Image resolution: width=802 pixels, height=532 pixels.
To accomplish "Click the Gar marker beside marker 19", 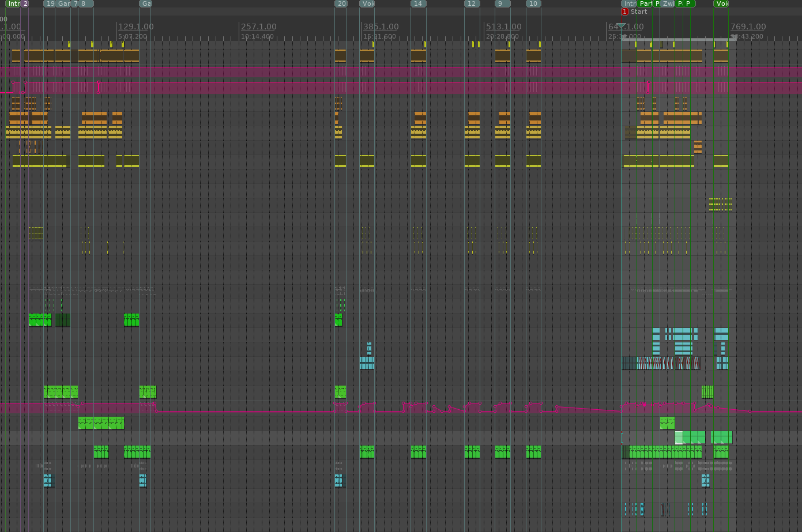I will [63, 3].
